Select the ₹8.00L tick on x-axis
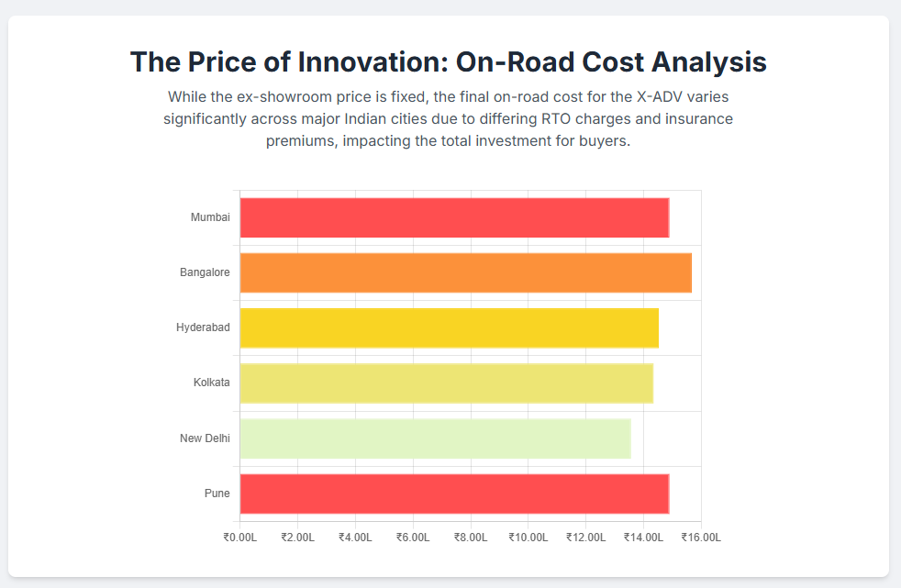 pyautogui.click(x=471, y=537)
